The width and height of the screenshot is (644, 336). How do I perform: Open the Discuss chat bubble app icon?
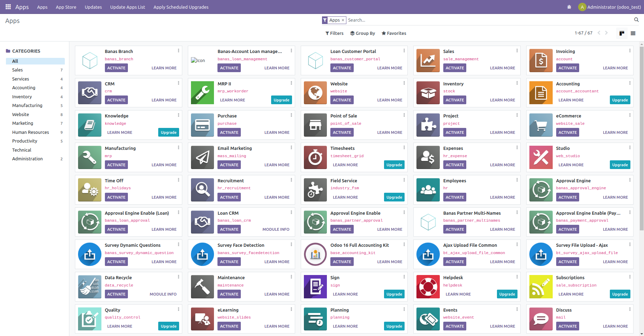click(540, 319)
